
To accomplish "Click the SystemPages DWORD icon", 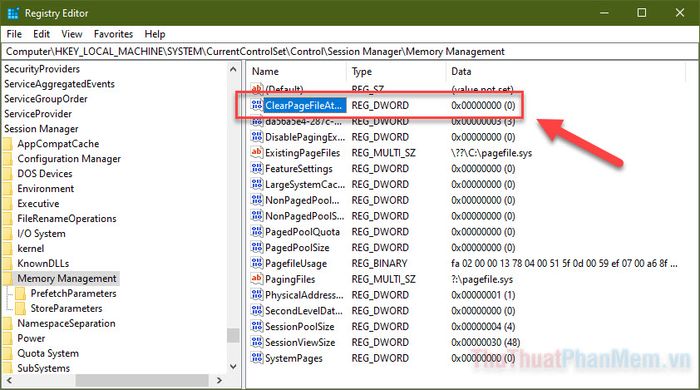I will click(x=257, y=358).
